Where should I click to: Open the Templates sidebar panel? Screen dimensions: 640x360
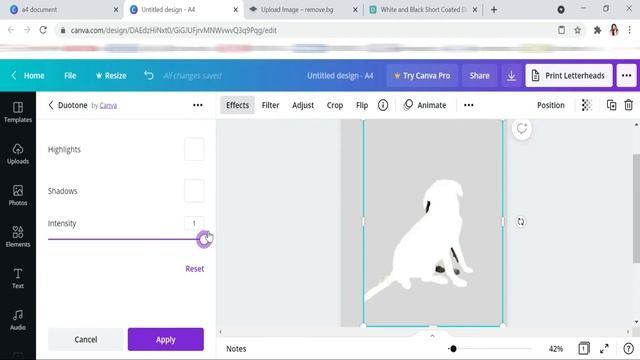click(x=18, y=112)
